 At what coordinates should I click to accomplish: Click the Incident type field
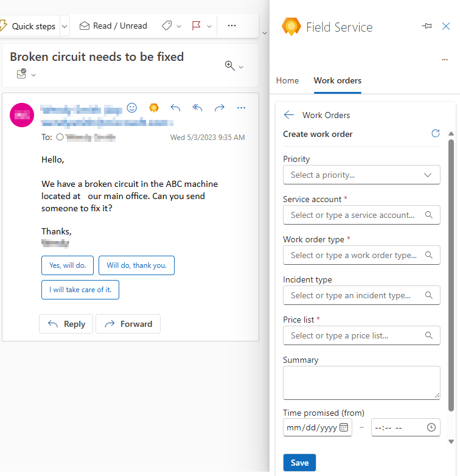361,295
